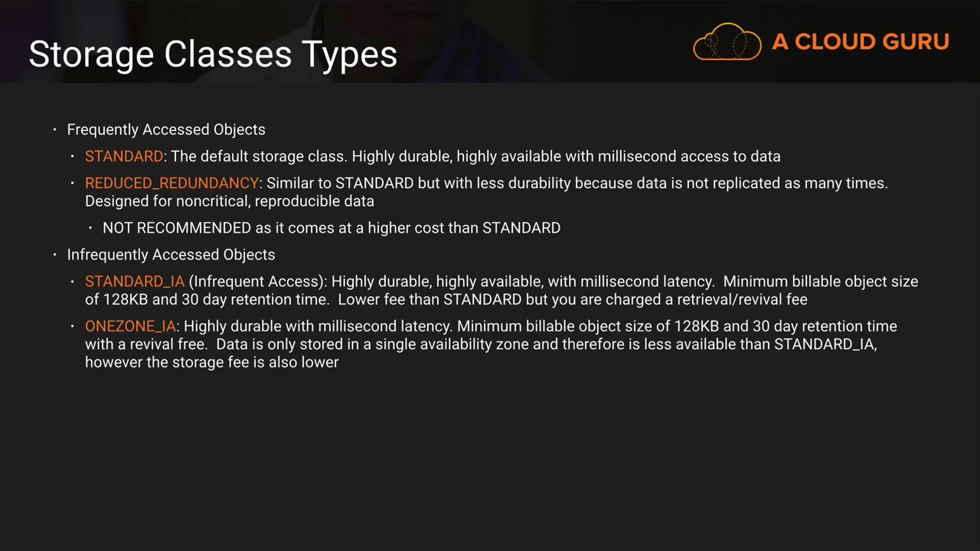The height and width of the screenshot is (551, 980).
Task: Click the "(Infrequent Access)" parenthetical text
Action: tap(258, 281)
